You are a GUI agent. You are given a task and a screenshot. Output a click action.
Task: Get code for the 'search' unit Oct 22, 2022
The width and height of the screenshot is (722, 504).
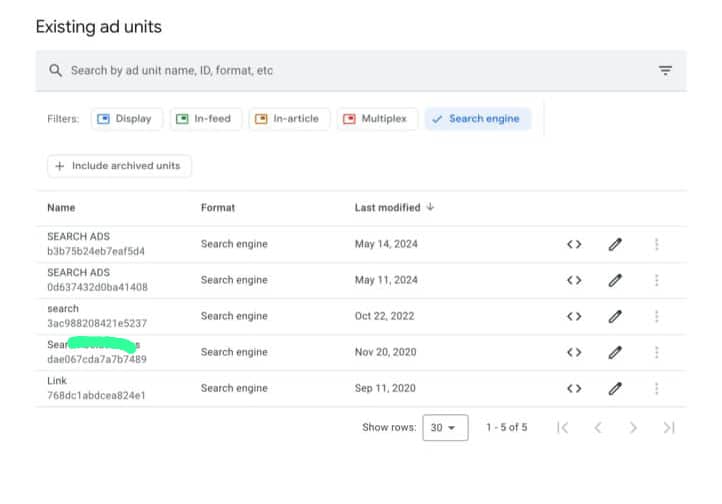click(574, 316)
